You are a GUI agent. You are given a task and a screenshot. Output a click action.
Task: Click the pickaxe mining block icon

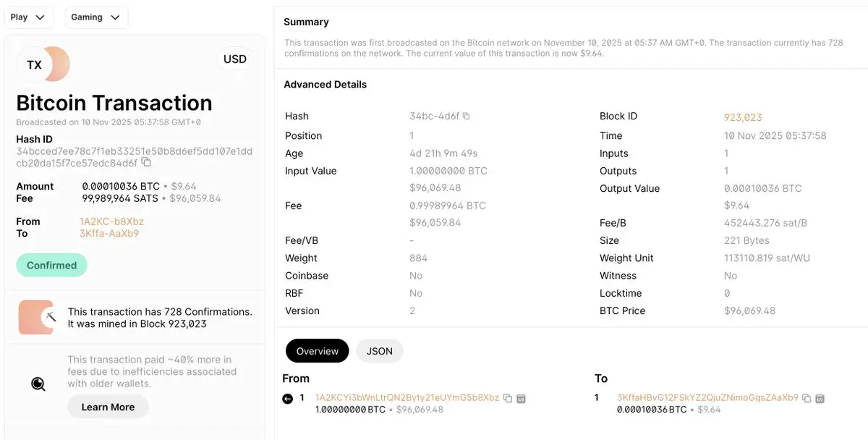click(51, 317)
